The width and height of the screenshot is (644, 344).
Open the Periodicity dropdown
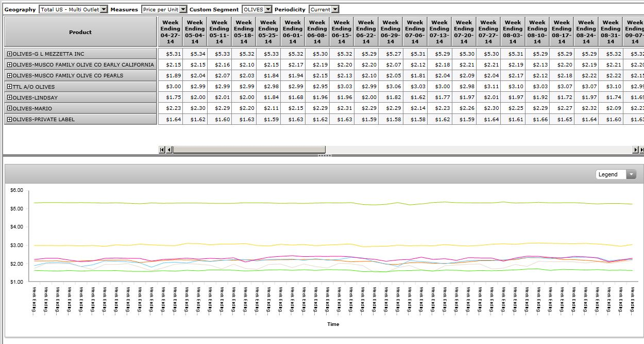coord(335,9)
